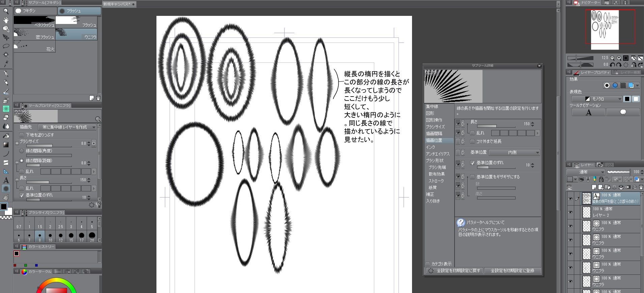Screen dimensions: 644x293
Task: Select the Lasso selection tool
Action: [x=6, y=46]
